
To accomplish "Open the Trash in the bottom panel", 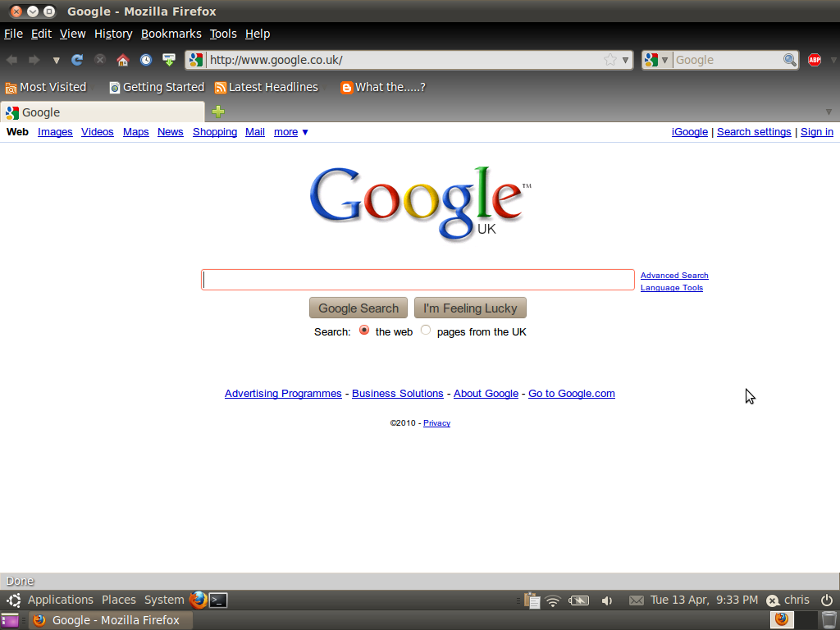I will click(829, 620).
